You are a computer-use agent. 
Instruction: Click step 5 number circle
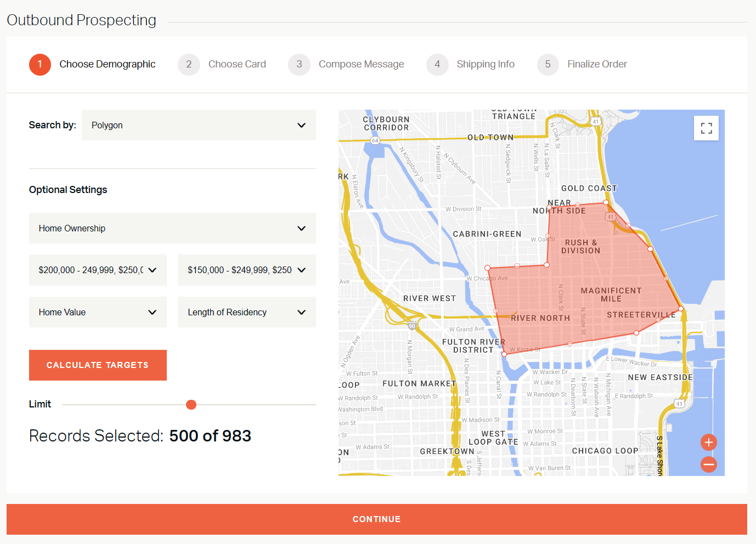[548, 64]
